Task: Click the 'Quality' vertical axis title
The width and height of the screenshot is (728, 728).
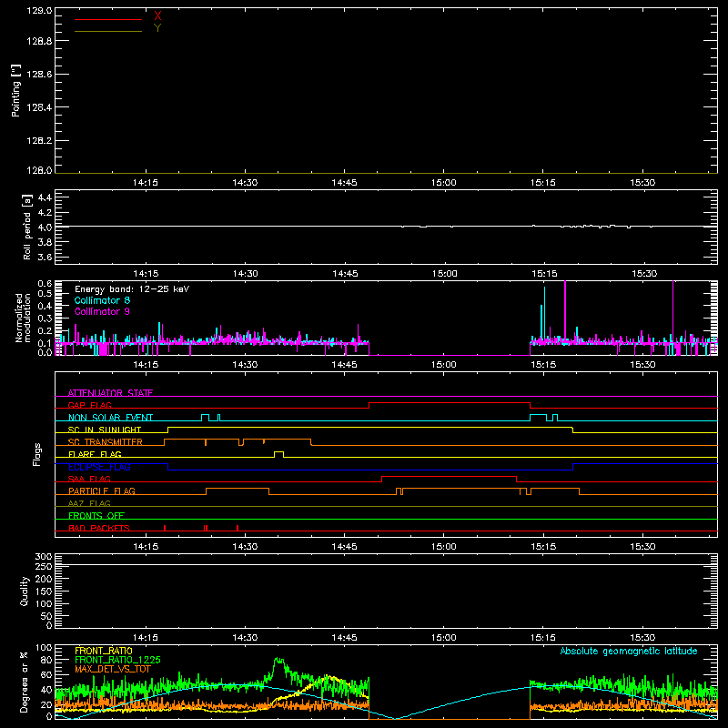Action: tap(25, 591)
